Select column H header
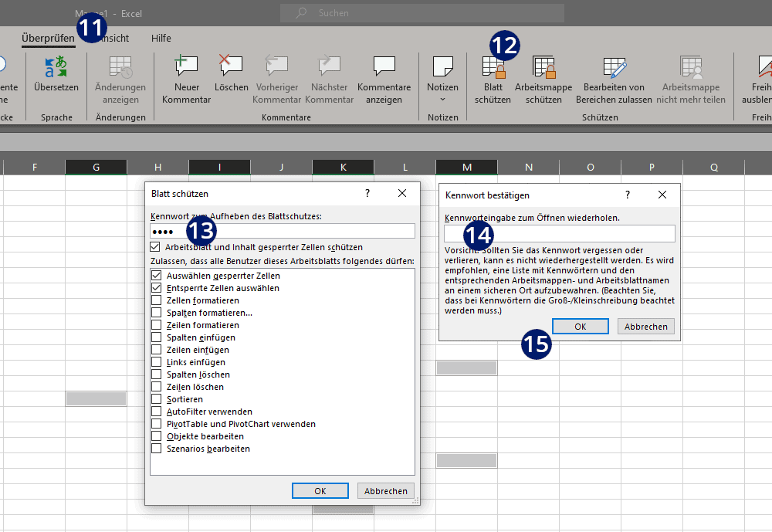 pos(157,167)
